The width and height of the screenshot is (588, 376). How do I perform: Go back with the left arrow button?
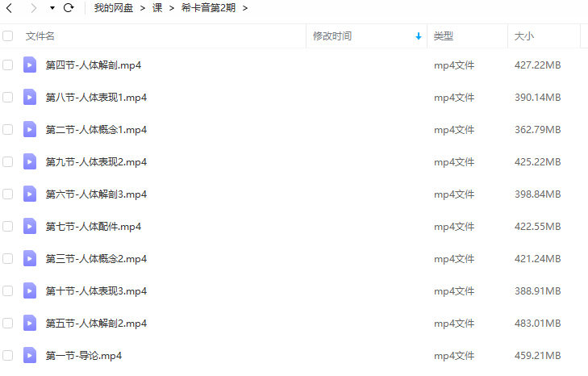coord(10,8)
